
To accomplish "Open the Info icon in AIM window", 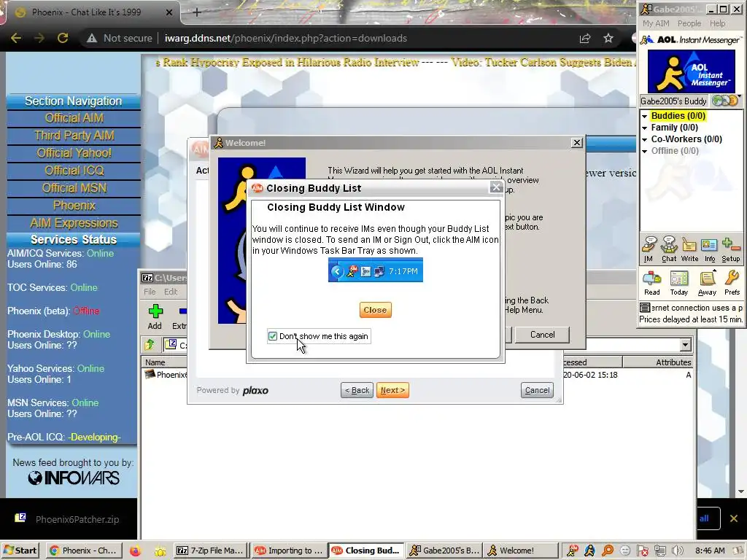I will [x=709, y=249].
